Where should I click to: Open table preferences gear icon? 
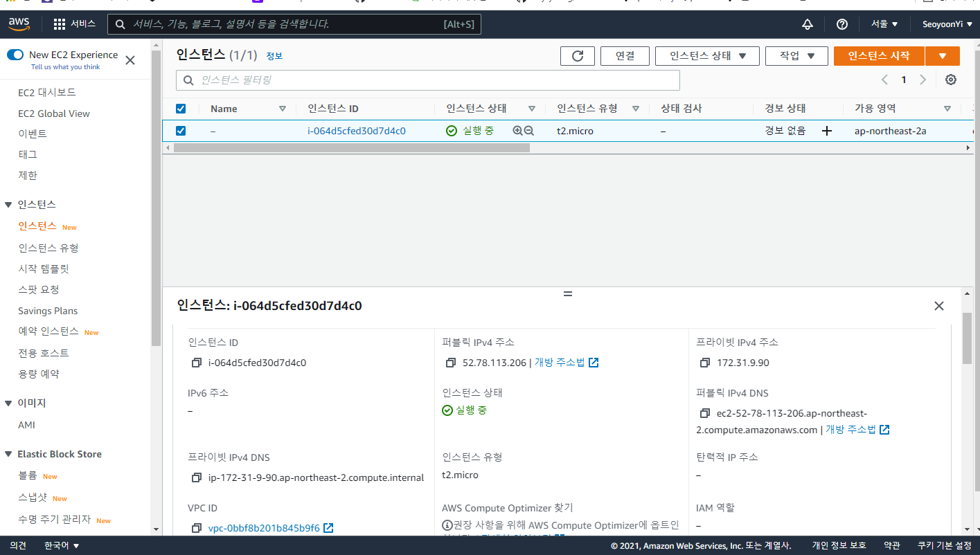point(951,80)
